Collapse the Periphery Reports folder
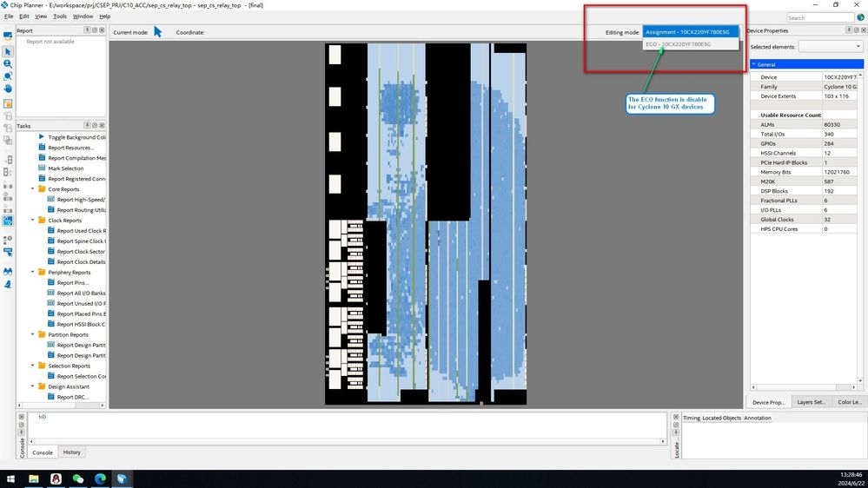868x488 pixels. (x=33, y=272)
